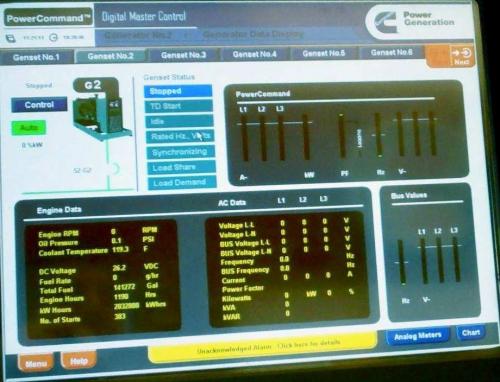Screen dimensions: 500x382
Task: Open the Menu button
Action: 36,363
